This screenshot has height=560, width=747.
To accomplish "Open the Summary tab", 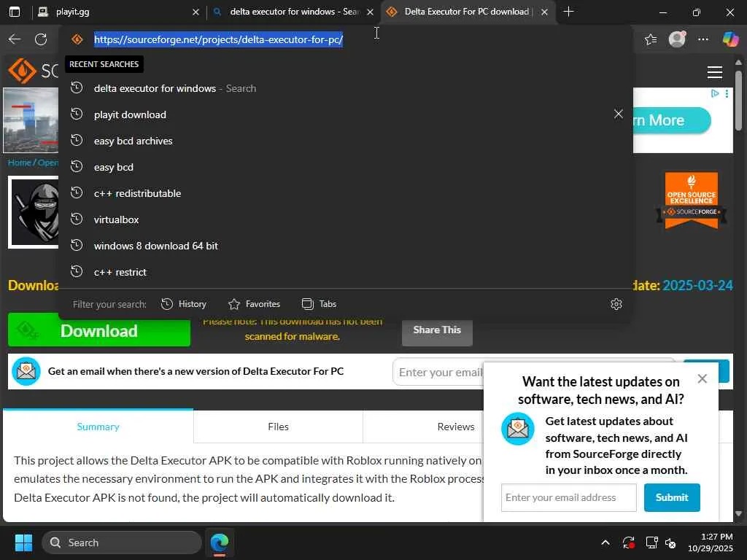I will coord(98,426).
